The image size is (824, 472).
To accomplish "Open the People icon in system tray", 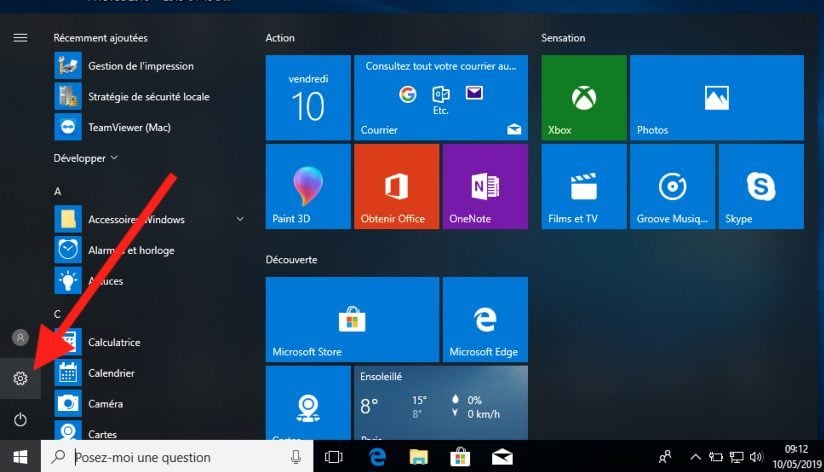I will tap(665, 457).
